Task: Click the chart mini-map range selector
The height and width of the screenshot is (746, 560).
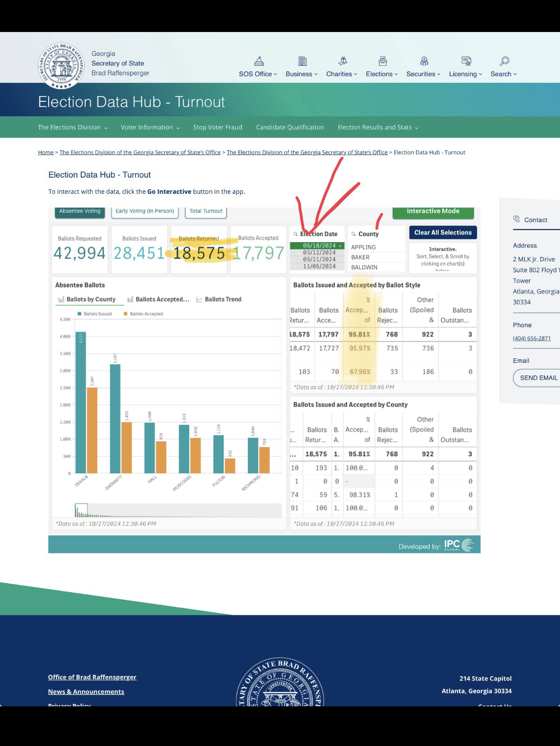Action: coord(81,510)
